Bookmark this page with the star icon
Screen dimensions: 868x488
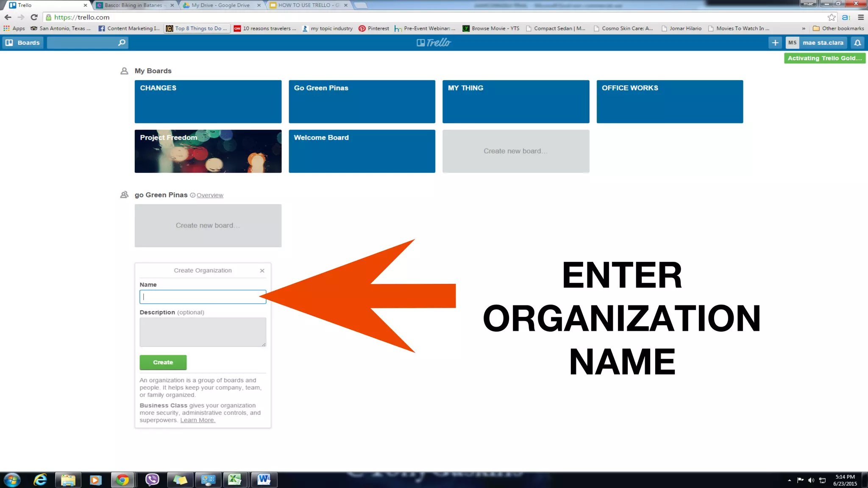[x=832, y=17]
